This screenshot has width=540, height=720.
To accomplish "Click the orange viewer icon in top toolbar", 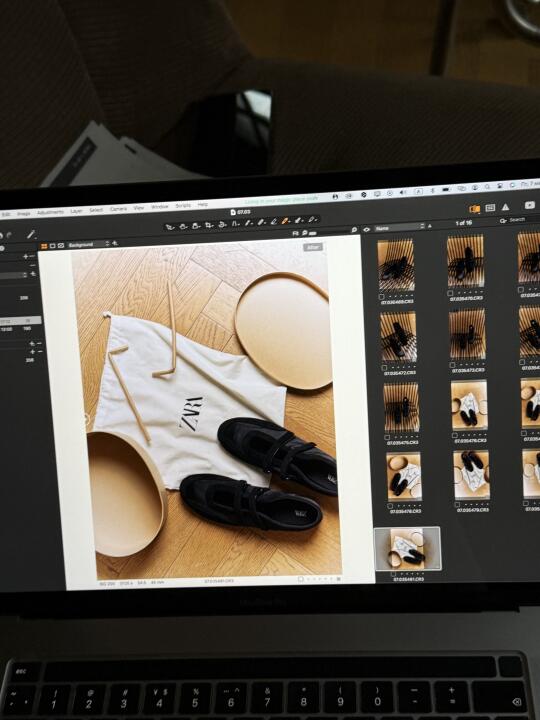I will click(x=474, y=209).
